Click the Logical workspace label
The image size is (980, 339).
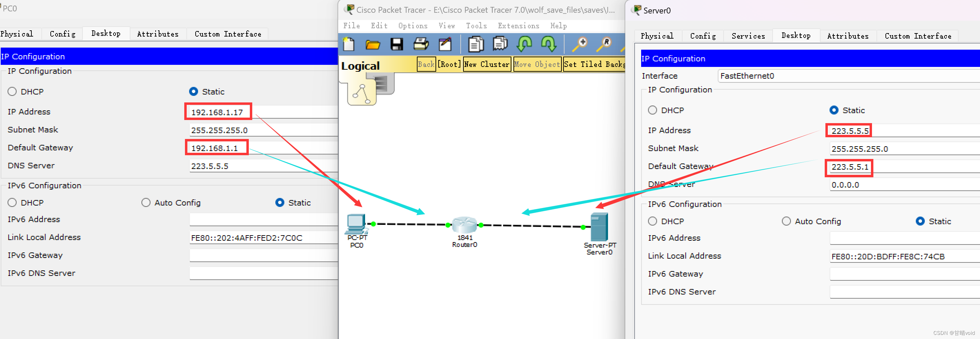(360, 66)
